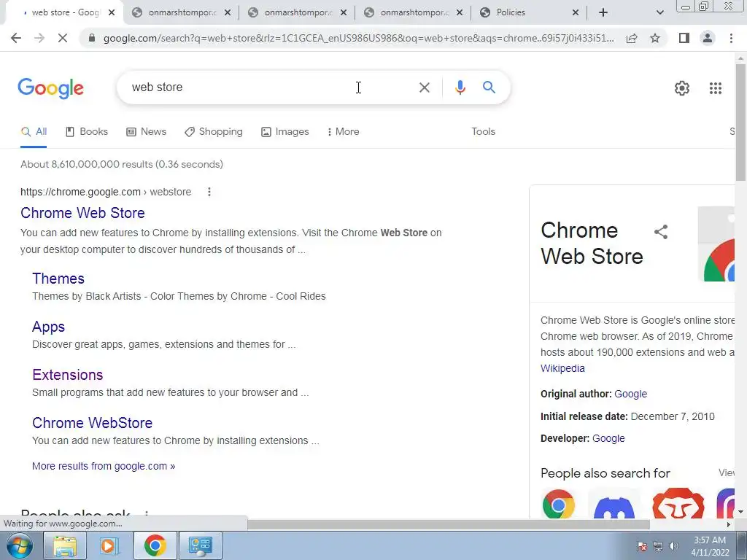
Task: Open a new browser tab
Action: pos(603,12)
